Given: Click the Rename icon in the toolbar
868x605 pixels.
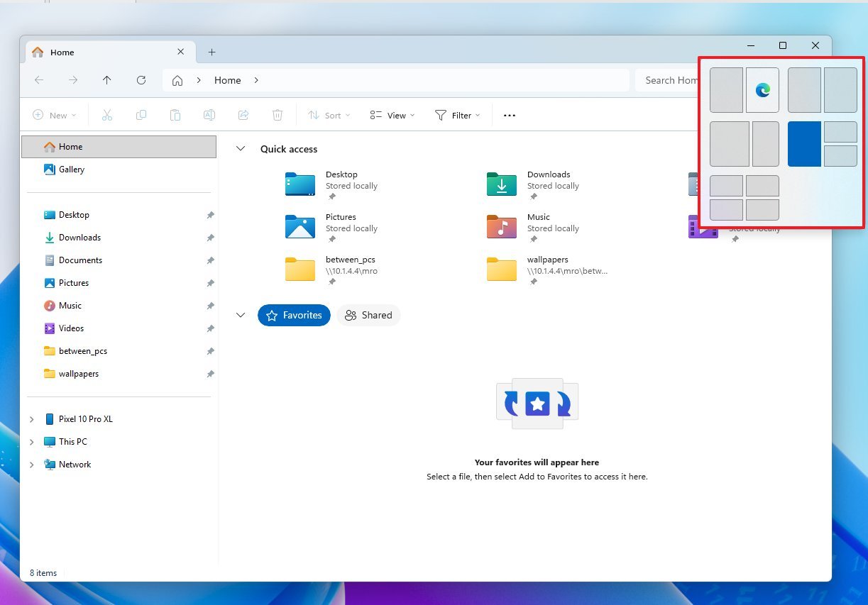Looking at the screenshot, I should click(x=209, y=114).
